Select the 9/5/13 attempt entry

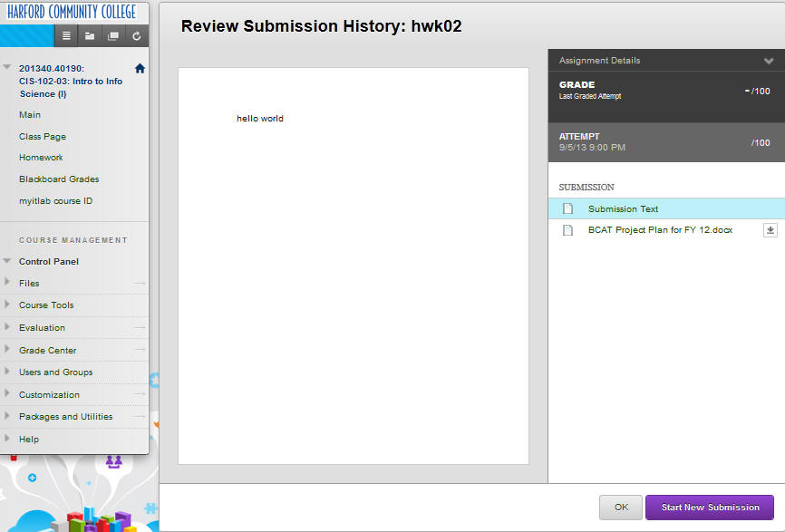tap(665, 142)
